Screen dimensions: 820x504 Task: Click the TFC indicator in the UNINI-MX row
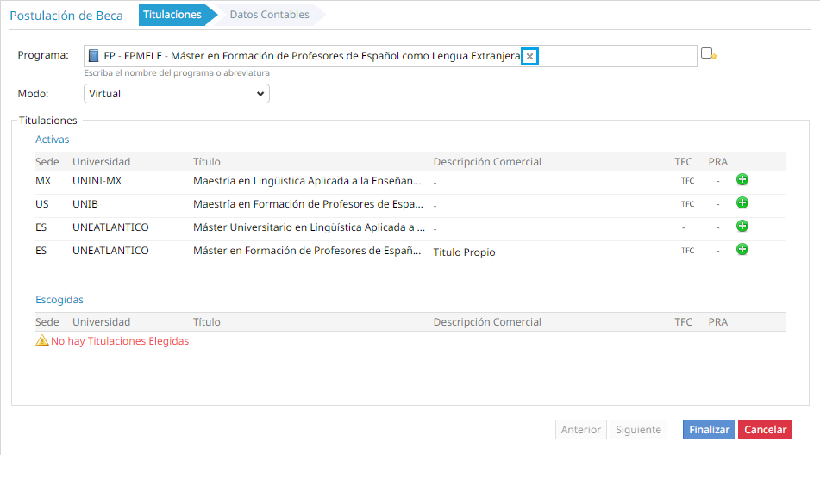pyautogui.click(x=687, y=181)
